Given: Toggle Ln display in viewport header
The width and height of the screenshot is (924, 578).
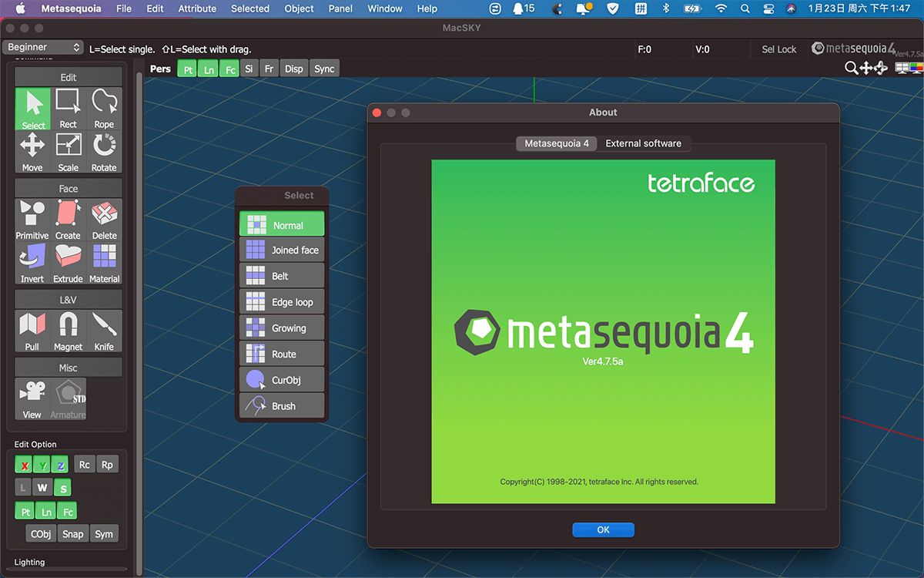Looking at the screenshot, I should (209, 69).
